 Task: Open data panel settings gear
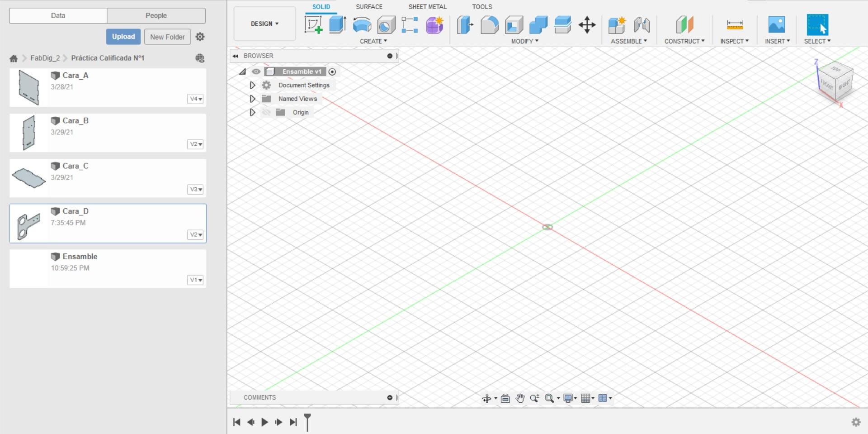(200, 37)
